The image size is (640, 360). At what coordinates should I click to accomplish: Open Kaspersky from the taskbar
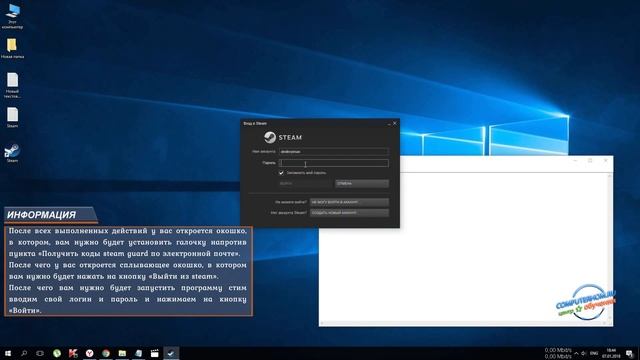(x=73, y=353)
